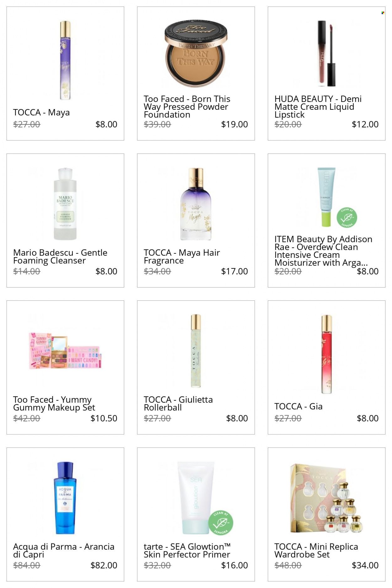Select Too Faced Born This Way Pressed Powder Foundation title
Image resolution: width=392 pixels, height=588 pixels.
(187, 107)
